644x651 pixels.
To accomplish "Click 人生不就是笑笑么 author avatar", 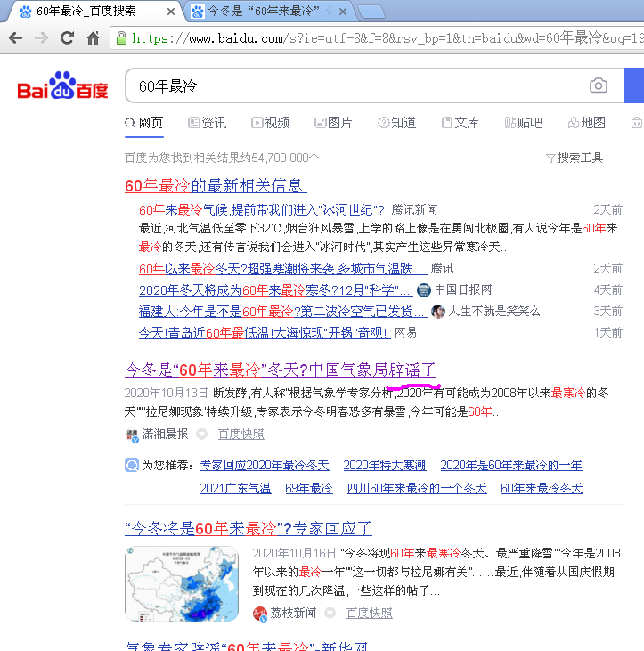I will click(x=438, y=312).
